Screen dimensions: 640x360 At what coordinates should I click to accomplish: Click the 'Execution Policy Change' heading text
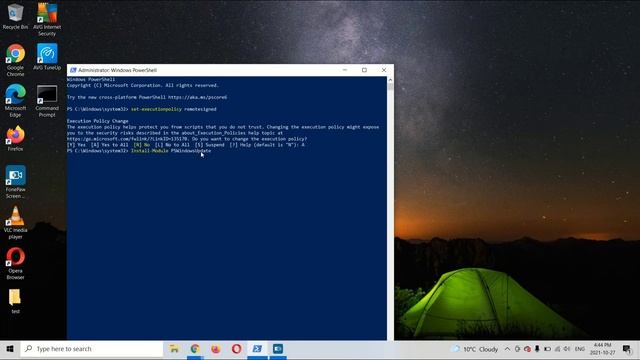click(98, 121)
